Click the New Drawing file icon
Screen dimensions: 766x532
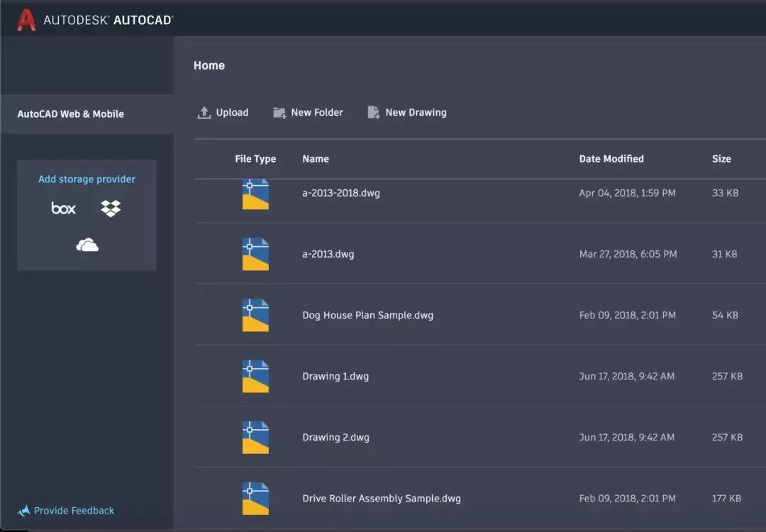pos(373,112)
